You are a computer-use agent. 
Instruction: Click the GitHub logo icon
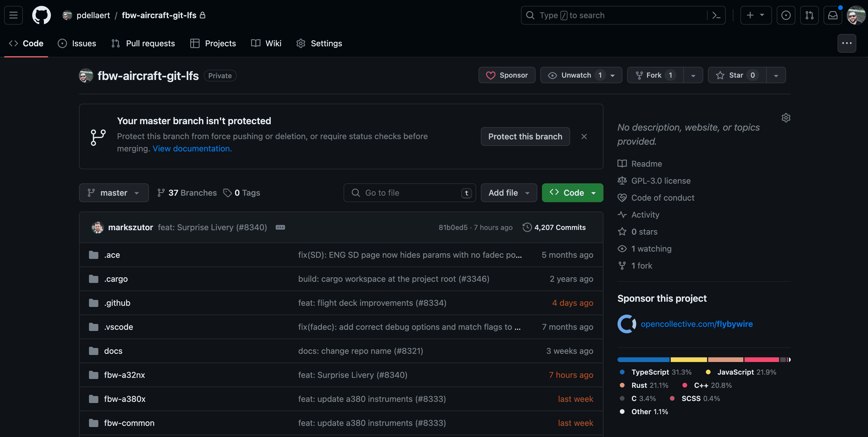pyautogui.click(x=41, y=15)
